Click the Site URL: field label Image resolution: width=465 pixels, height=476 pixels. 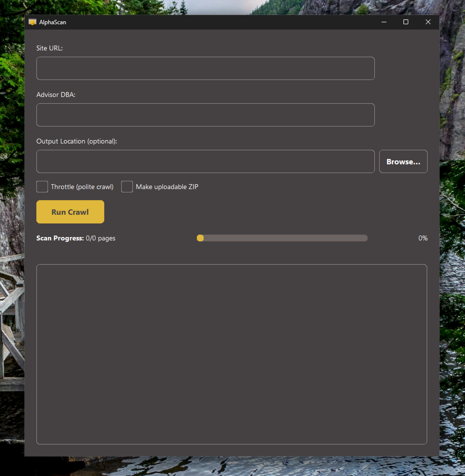coord(49,48)
